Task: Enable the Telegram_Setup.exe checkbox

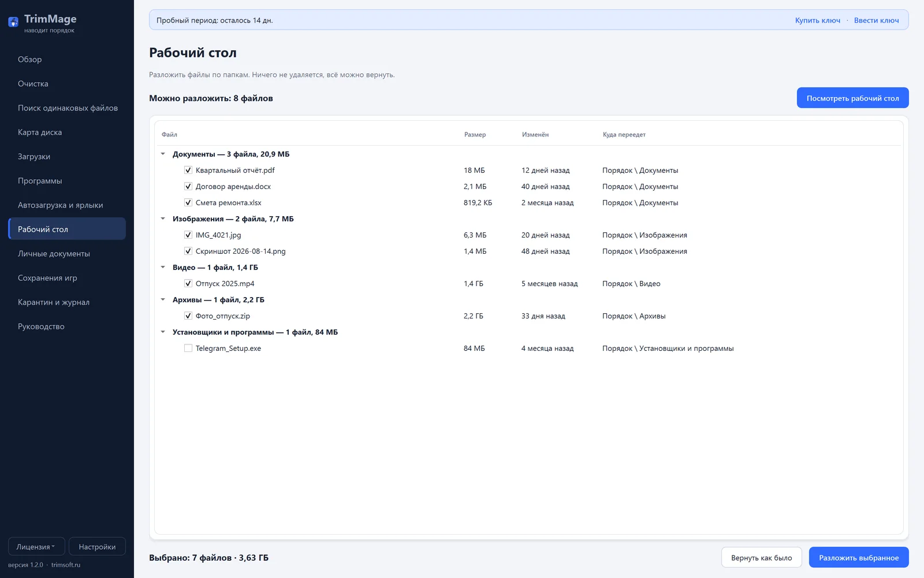Action: [x=188, y=348]
